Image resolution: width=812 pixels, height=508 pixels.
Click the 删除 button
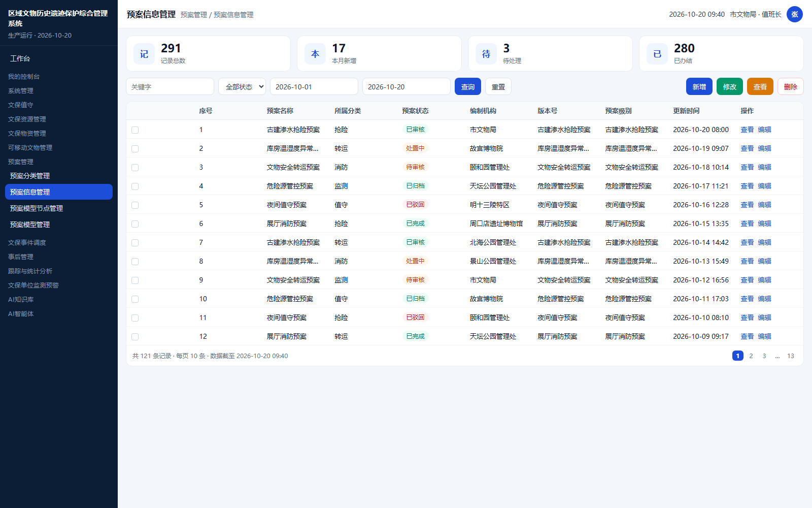[791, 86]
